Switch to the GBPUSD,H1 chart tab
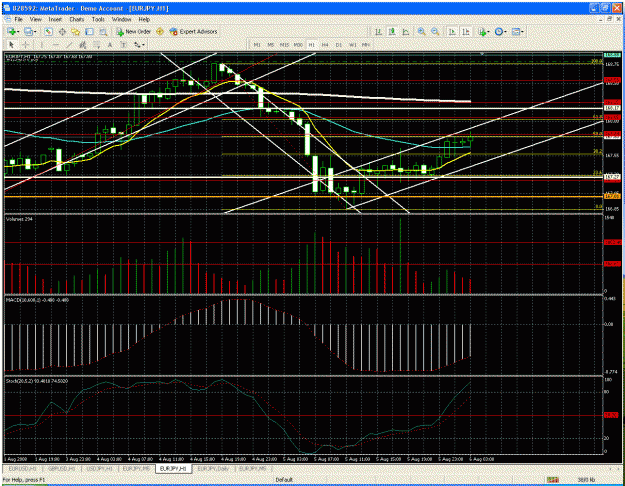Image resolution: width=625 pixels, height=486 pixels. (61, 468)
